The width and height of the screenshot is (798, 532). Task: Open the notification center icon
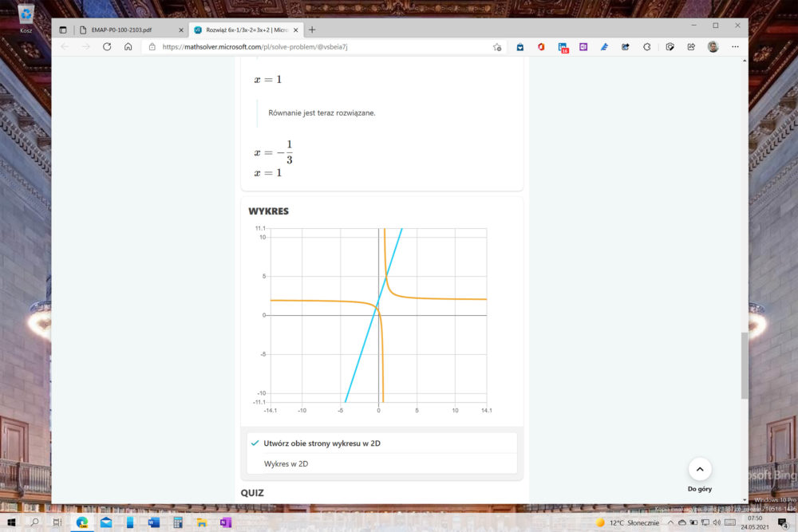click(x=784, y=523)
